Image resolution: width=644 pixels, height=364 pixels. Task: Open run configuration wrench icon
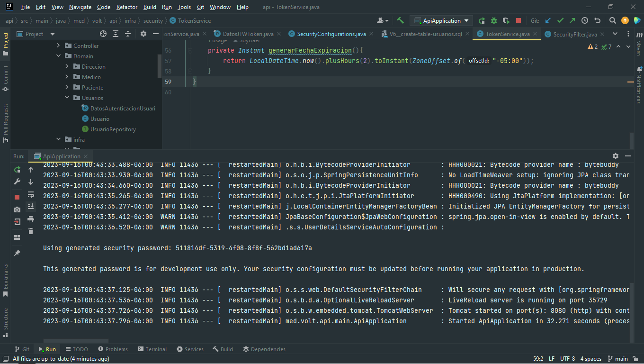pos(17,182)
